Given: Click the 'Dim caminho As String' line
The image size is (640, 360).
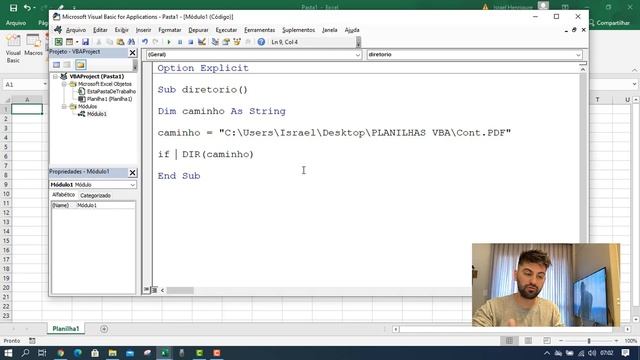Looking at the screenshot, I should pyautogui.click(x=222, y=111).
